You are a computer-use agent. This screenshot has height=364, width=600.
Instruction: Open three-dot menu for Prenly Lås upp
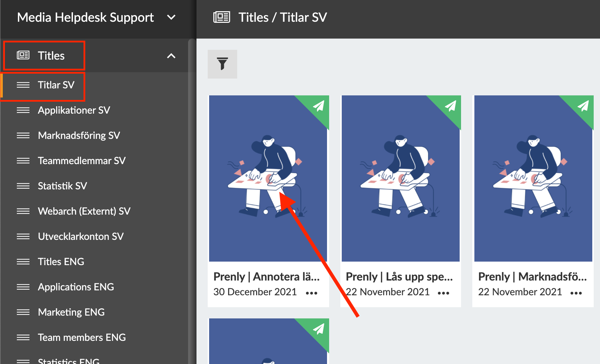443,293
